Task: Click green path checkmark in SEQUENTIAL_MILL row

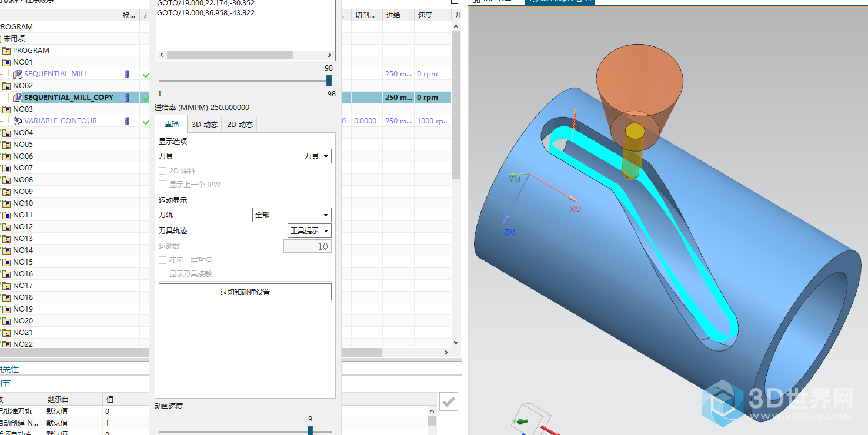Action: (x=145, y=75)
